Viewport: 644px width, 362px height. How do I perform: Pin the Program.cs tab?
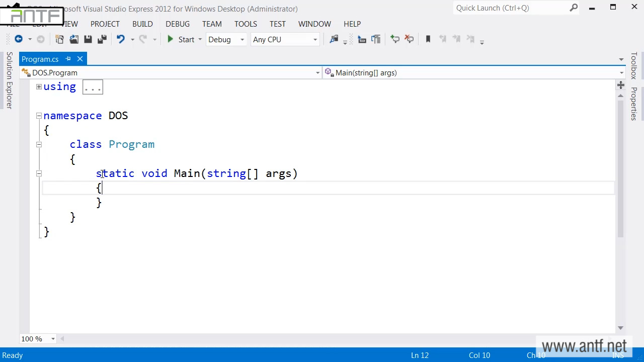point(68,59)
